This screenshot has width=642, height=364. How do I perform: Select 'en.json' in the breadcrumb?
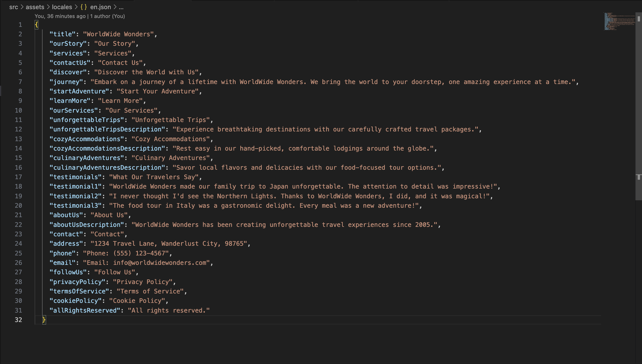click(100, 7)
